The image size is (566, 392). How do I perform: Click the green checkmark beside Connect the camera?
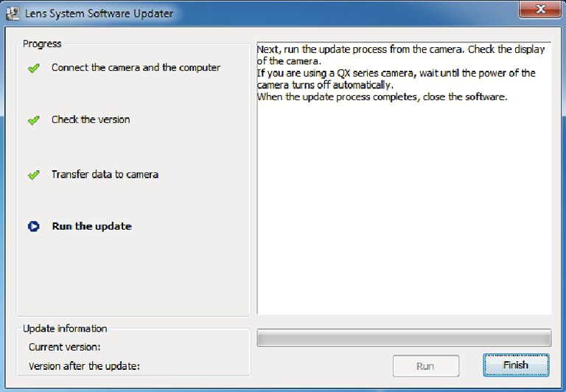(x=33, y=69)
